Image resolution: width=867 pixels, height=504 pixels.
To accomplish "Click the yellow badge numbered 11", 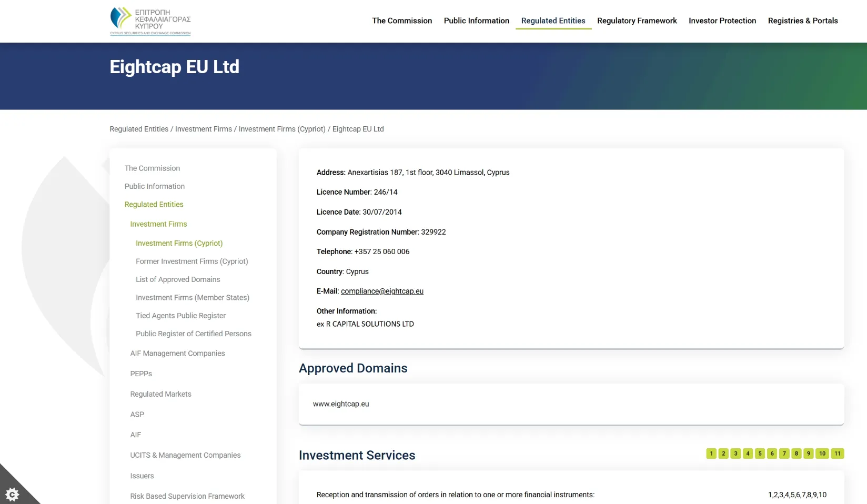I will coord(838,453).
